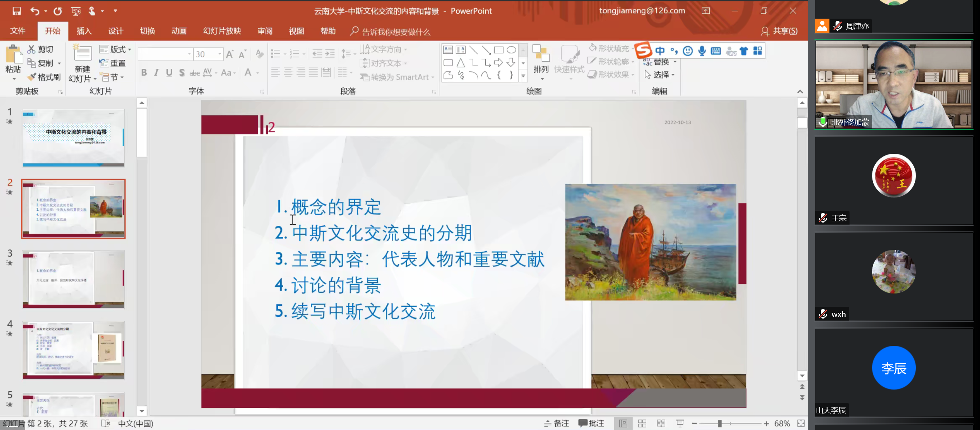Switch to slide sorter view icon
This screenshot has height=430, width=980.
(642, 423)
